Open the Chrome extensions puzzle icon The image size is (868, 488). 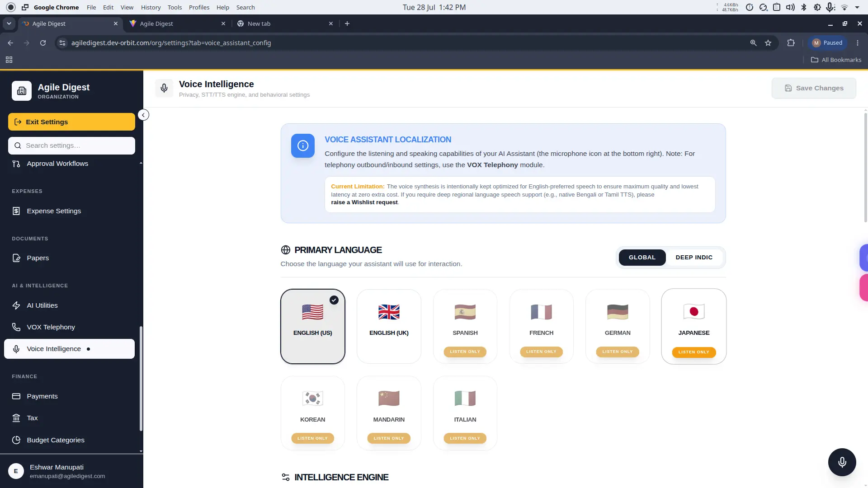click(791, 43)
